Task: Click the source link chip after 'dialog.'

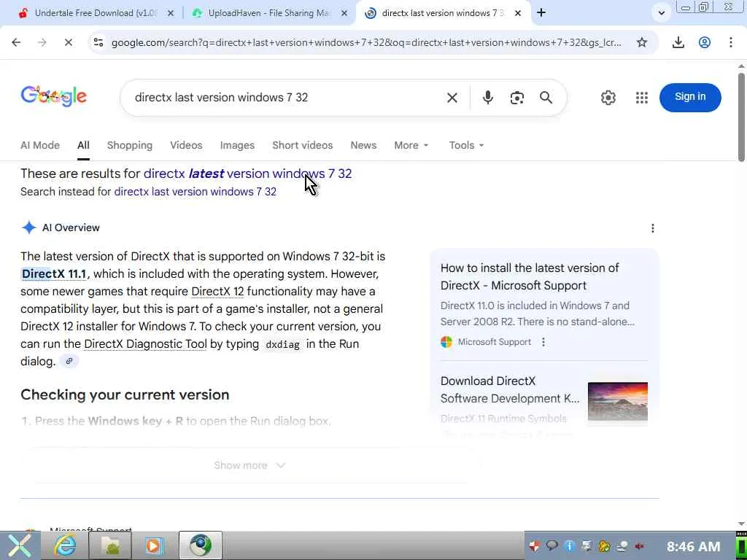Action: (x=69, y=361)
